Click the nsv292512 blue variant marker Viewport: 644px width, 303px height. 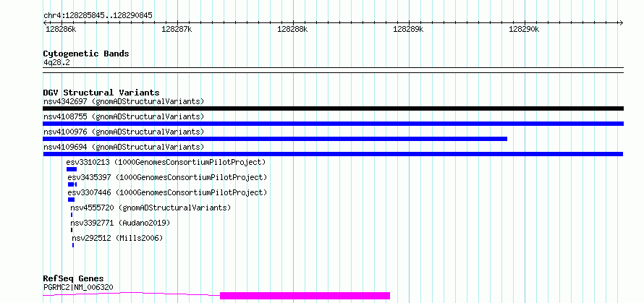click(73, 245)
